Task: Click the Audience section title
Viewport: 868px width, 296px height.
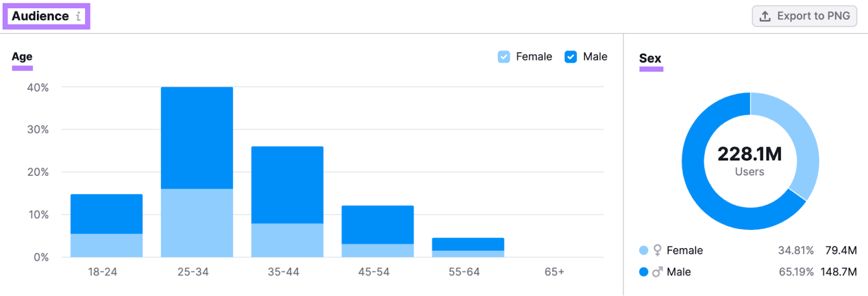Action: click(40, 16)
